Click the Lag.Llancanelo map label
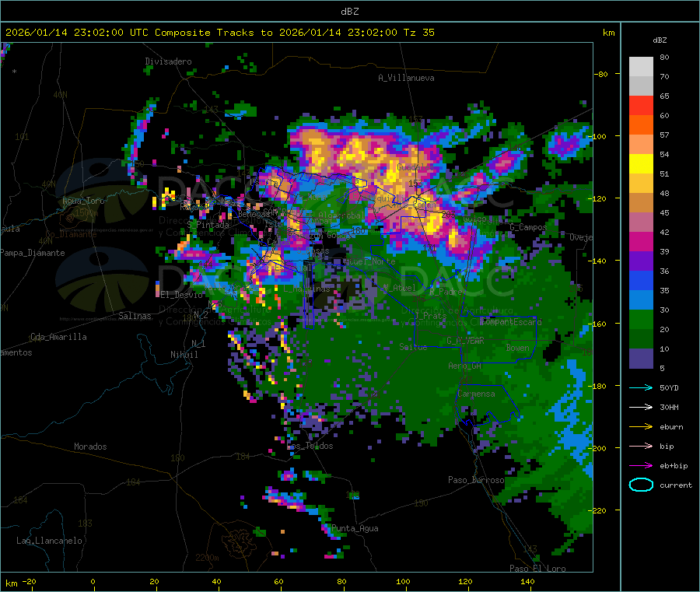Screen dimensions: 700x592 (49, 541)
